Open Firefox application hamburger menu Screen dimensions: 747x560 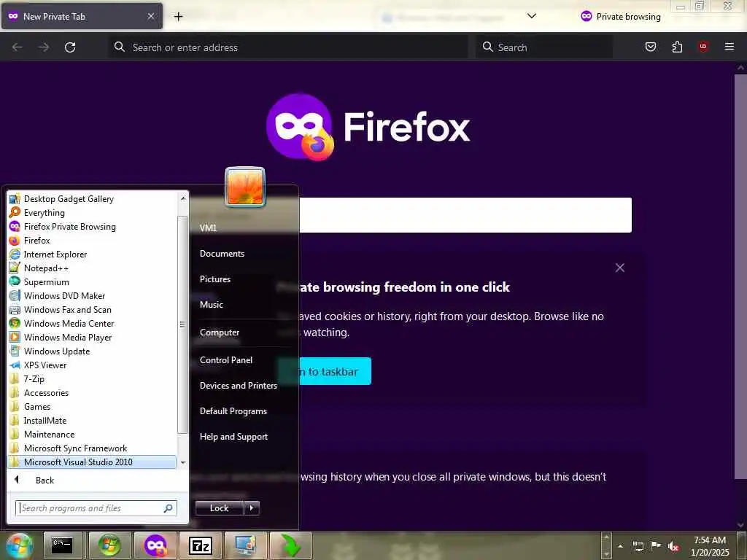click(x=729, y=47)
